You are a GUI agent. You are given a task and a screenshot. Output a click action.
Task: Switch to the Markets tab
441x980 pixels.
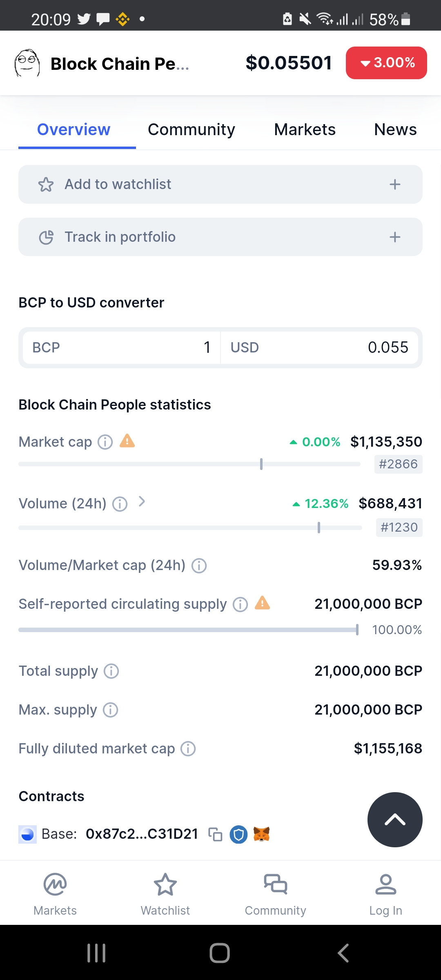(x=305, y=129)
